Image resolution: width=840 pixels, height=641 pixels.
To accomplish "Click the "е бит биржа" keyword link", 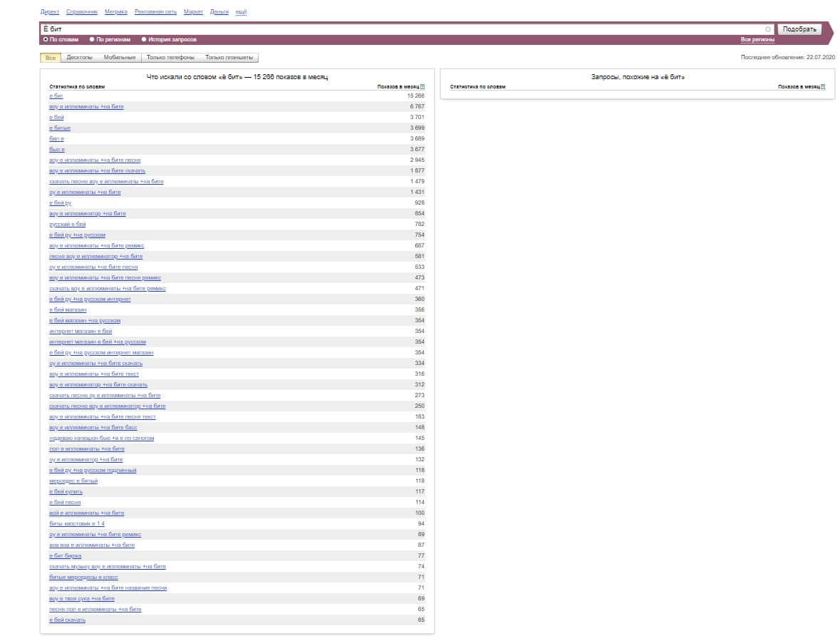I will pos(65,556).
